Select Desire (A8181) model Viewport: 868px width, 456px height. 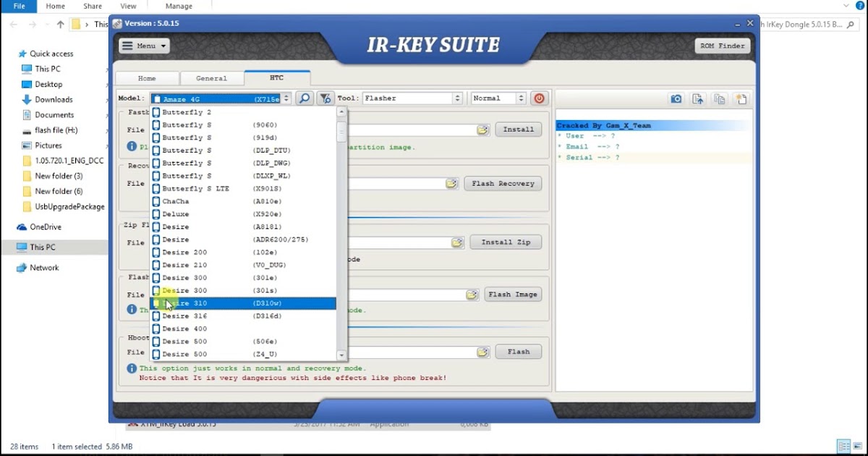coord(243,227)
